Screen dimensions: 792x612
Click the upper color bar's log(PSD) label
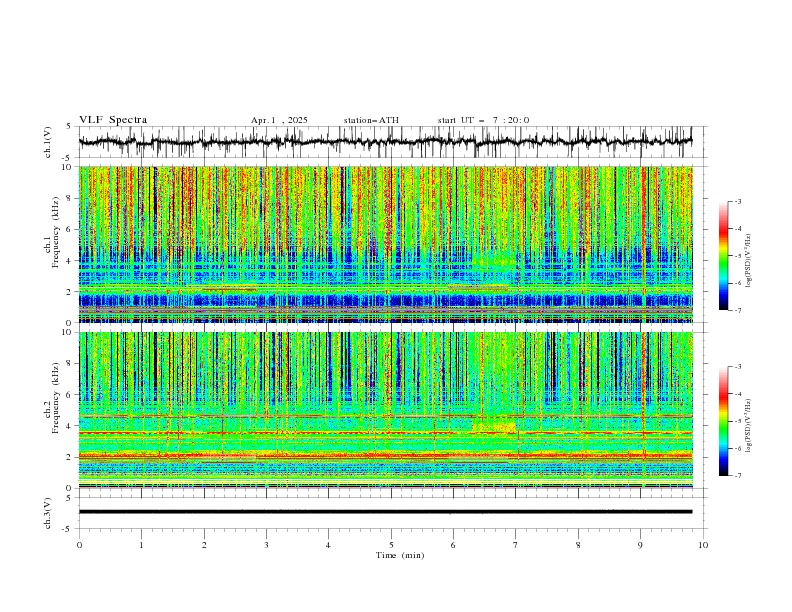point(749,261)
